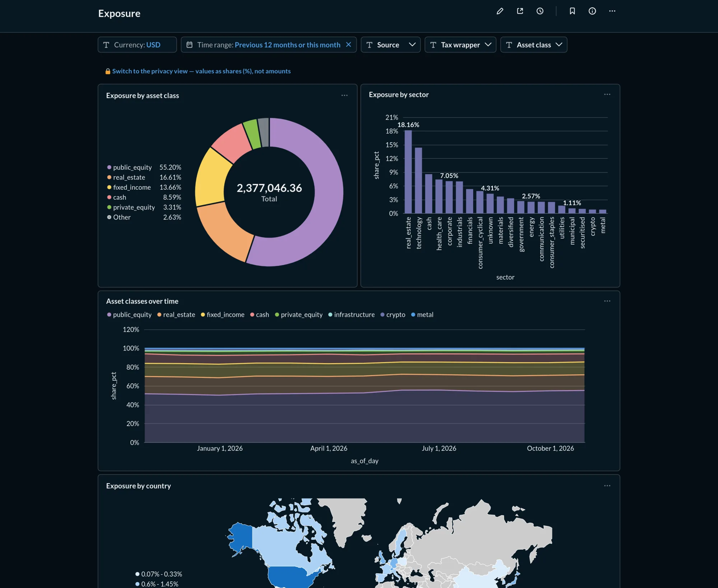The width and height of the screenshot is (718, 588).
Task: Toggle cash series in time chart legend
Action: pos(260,315)
